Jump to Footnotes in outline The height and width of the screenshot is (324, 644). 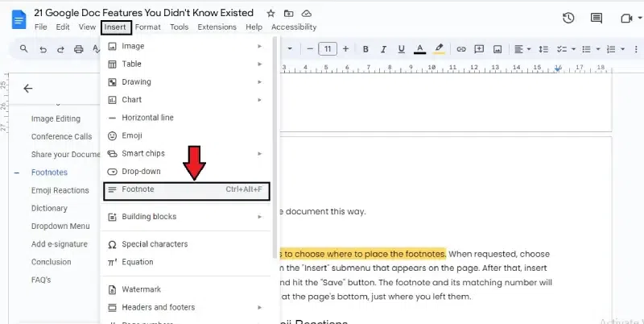pos(49,172)
